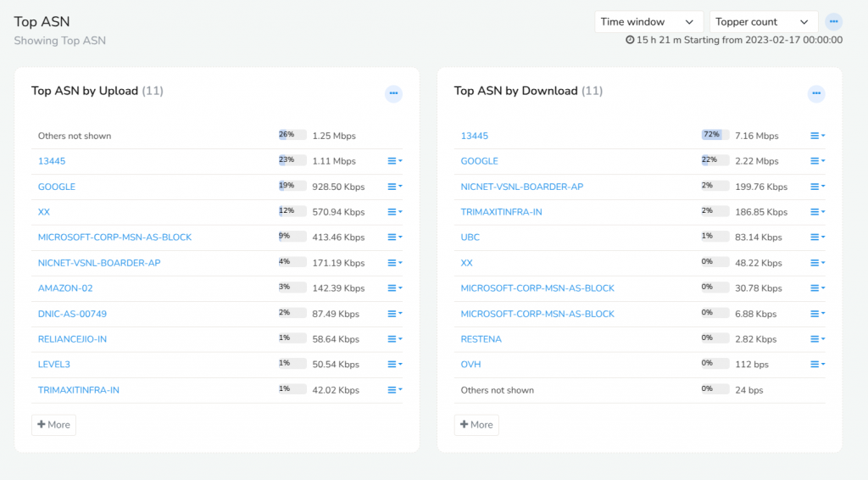Open NICNET-VSNL-BOARDER-AP link in Download list
868x480 pixels.
522,187
